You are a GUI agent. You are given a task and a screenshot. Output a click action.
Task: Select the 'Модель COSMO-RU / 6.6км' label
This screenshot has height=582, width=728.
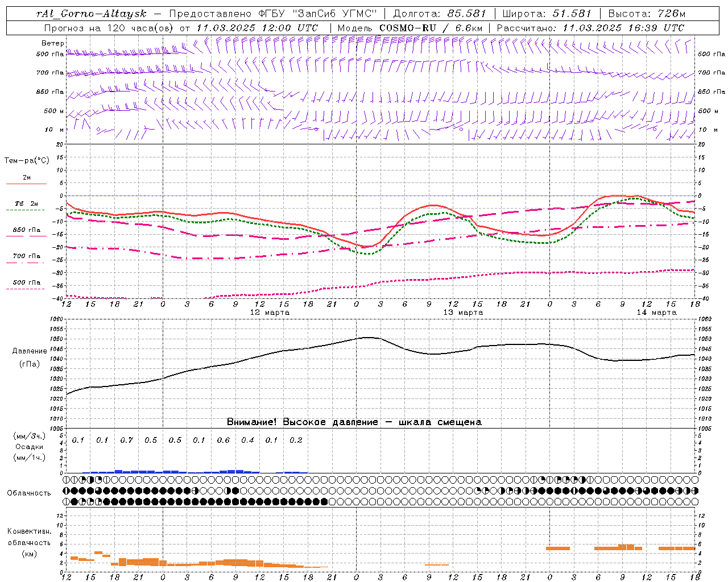409,28
